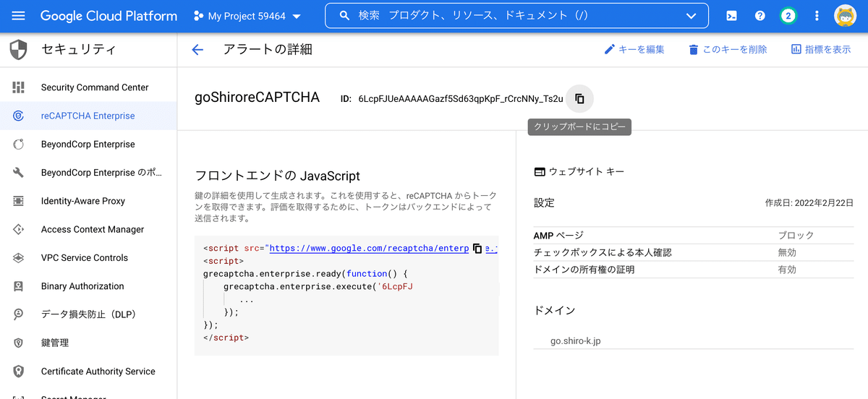Click the edit pencil icon beside キーを編集
The image size is (868, 399).
click(610, 50)
